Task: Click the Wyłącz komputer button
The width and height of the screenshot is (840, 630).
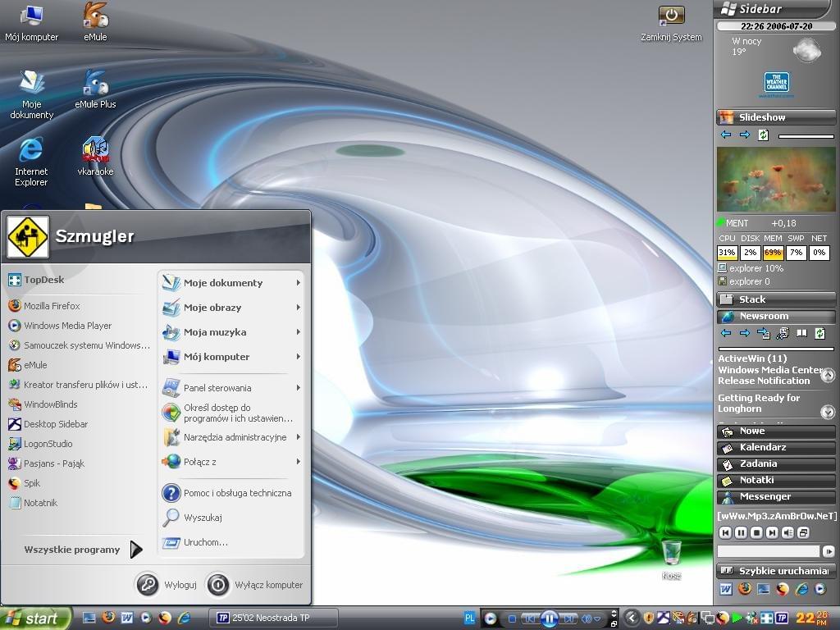Action: (x=255, y=584)
